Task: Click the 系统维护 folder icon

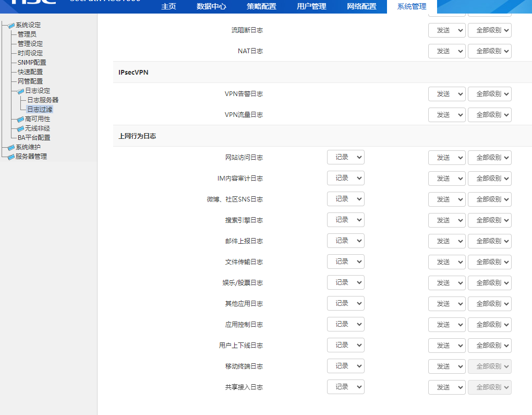Action: [11, 147]
